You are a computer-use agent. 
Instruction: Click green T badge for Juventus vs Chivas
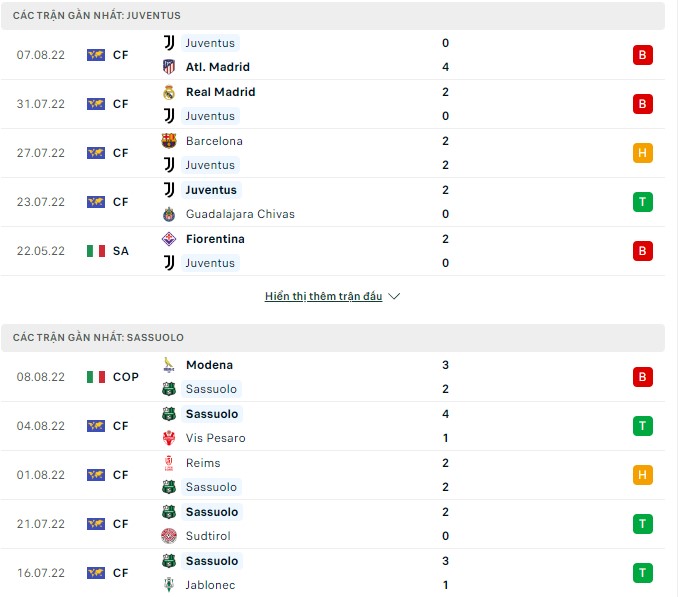(x=643, y=202)
